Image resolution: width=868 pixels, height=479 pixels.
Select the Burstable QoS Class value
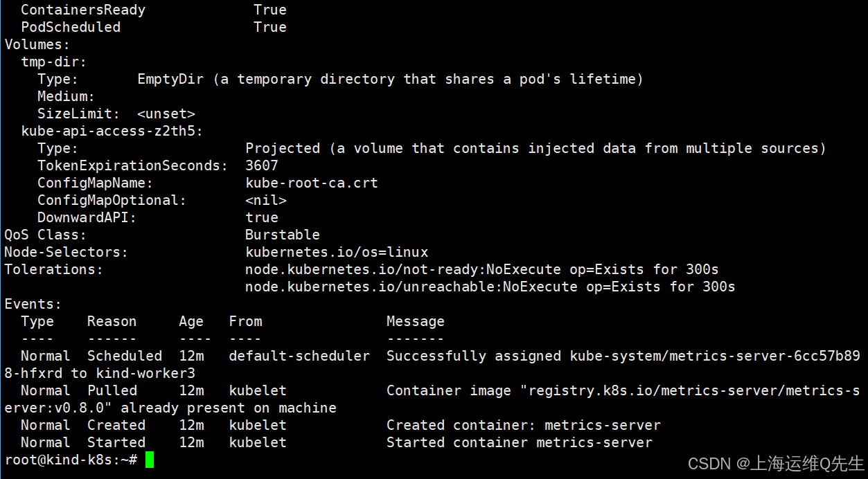coord(282,234)
